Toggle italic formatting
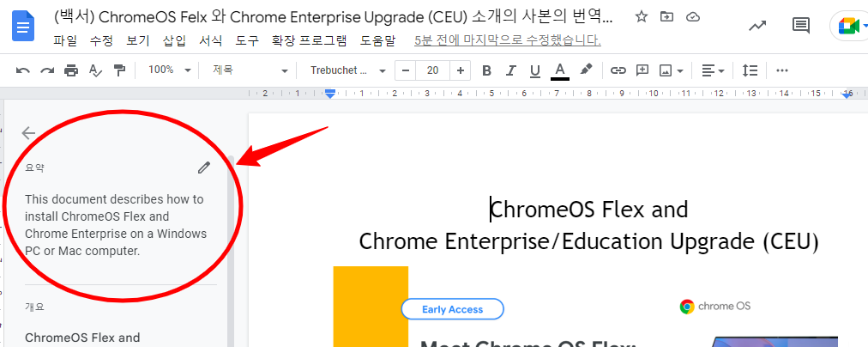Screen dimensions: 868x347 click(x=511, y=70)
